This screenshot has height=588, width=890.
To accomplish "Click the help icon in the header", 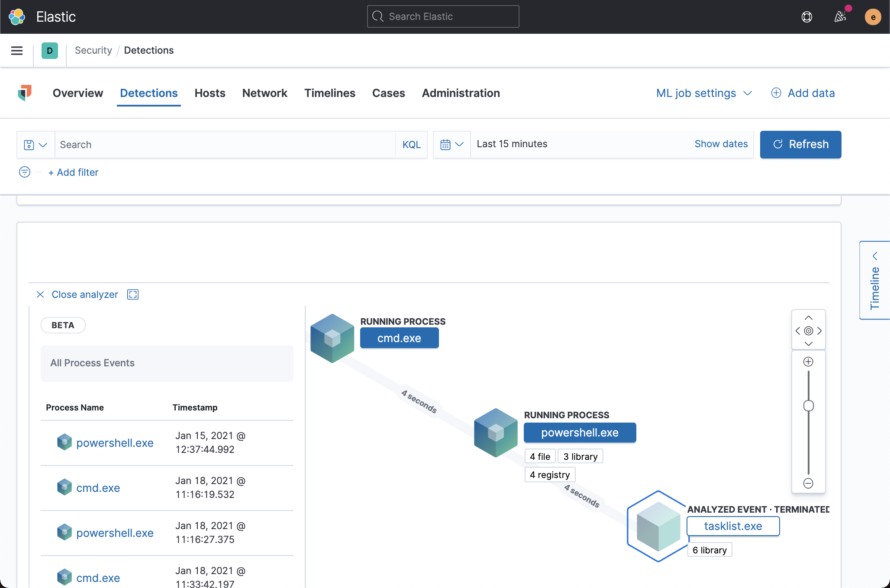I will (807, 17).
